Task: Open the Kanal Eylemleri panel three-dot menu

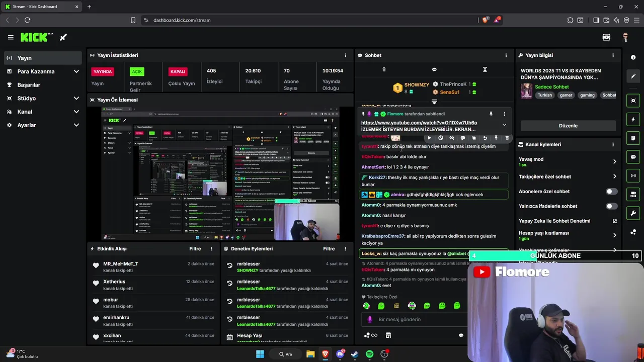Action: [x=613, y=144]
